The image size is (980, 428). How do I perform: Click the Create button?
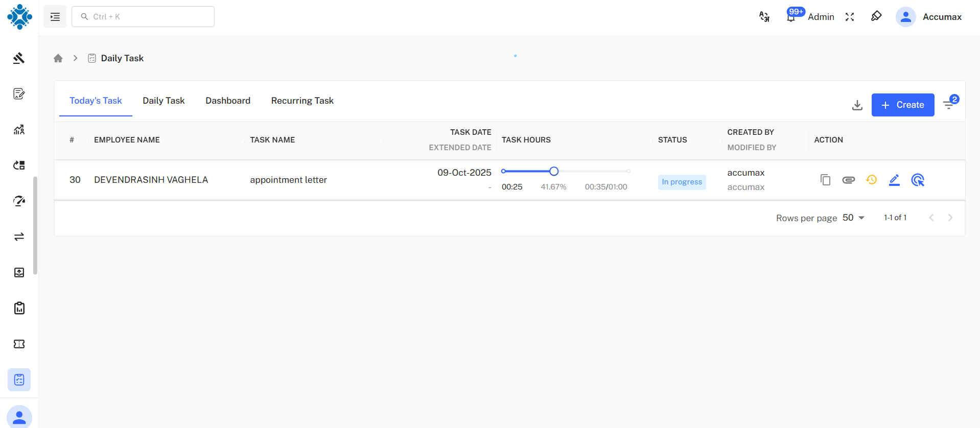[902, 105]
